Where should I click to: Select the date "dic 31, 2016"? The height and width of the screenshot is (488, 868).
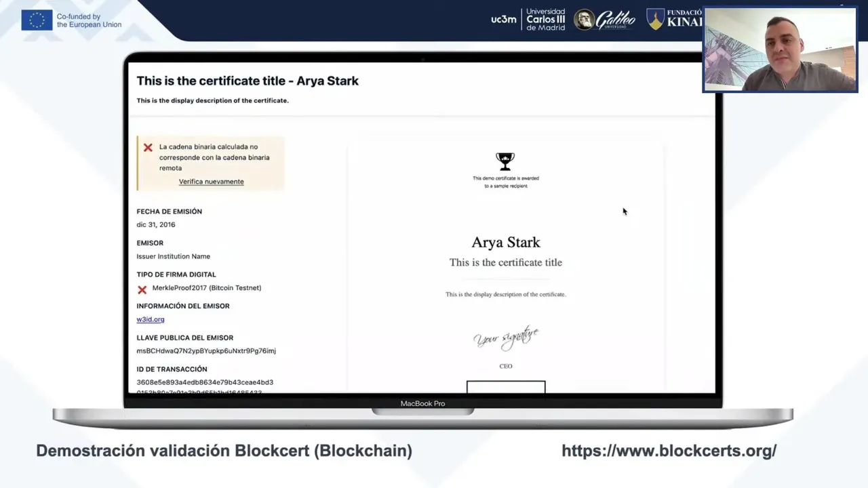tap(156, 224)
